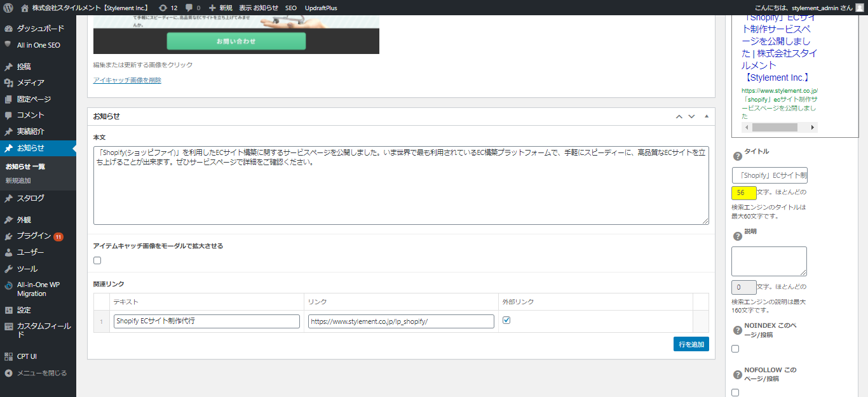Click the row 1 handle in 関連リンク table

click(102, 321)
